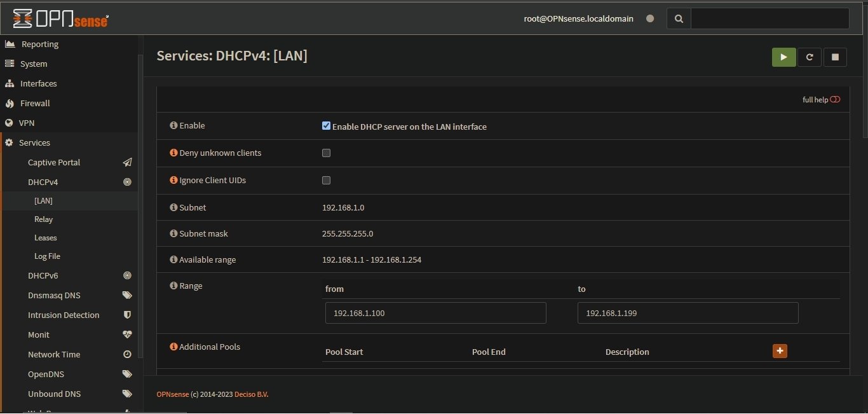Toggle the full help switch

coord(834,99)
